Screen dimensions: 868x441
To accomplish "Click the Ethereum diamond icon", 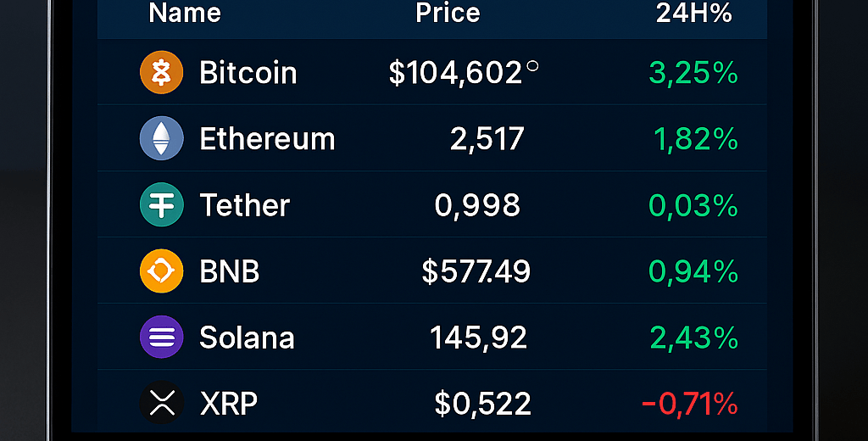I will [162, 138].
